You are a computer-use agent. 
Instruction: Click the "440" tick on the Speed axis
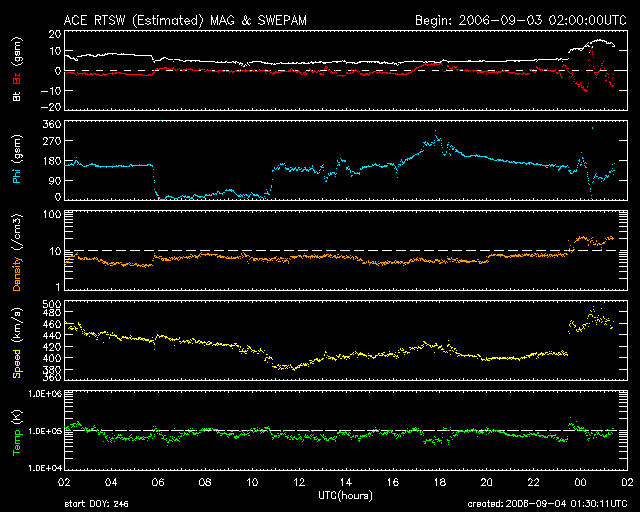52,335
